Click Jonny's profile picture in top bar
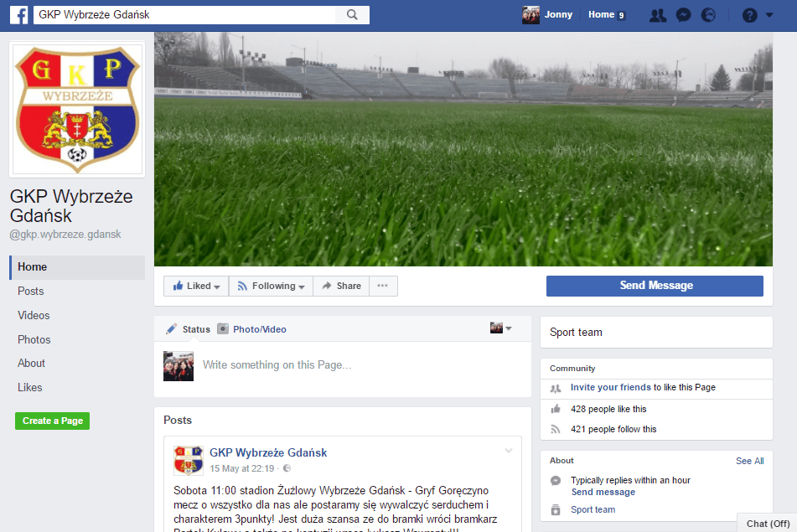 click(530, 15)
